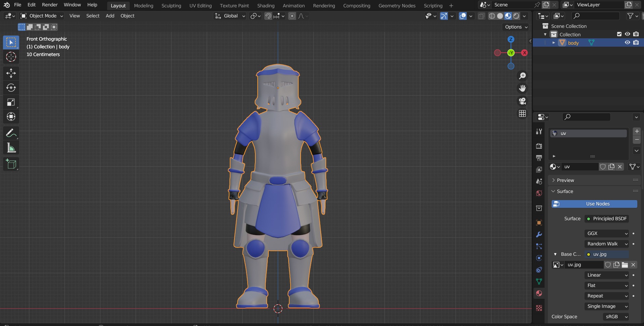Open the viewport Add menu

tap(110, 16)
